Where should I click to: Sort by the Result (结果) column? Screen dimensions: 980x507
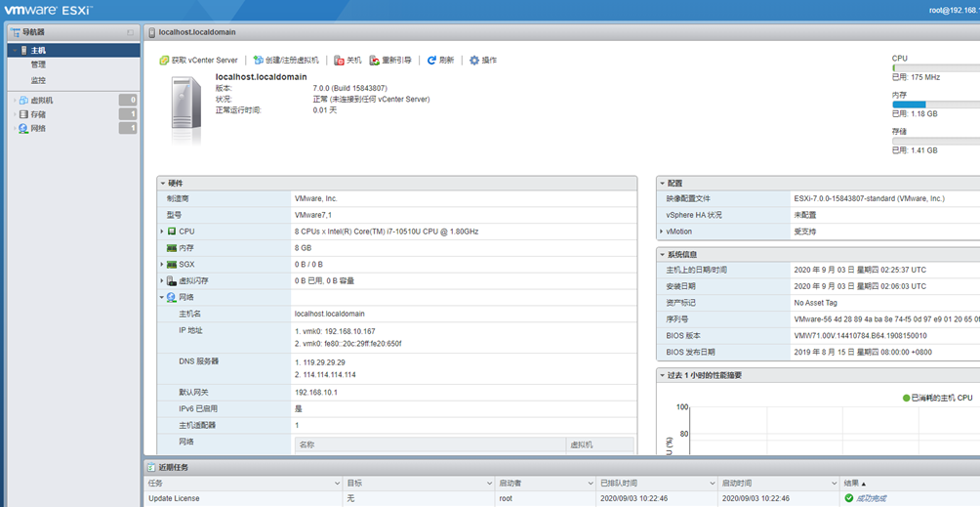coord(855,484)
